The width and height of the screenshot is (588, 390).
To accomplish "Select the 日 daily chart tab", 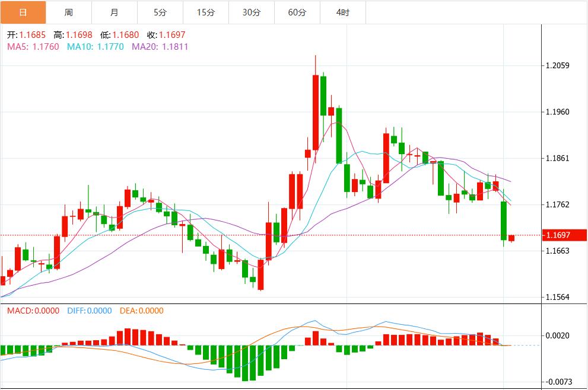I will [23, 12].
